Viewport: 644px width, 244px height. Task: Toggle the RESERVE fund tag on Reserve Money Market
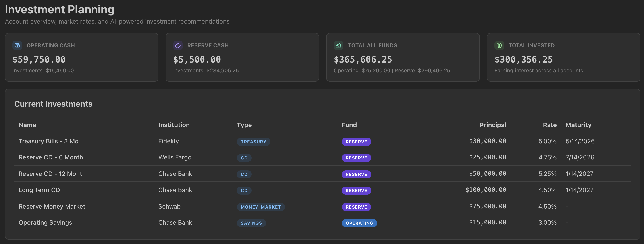pos(356,207)
